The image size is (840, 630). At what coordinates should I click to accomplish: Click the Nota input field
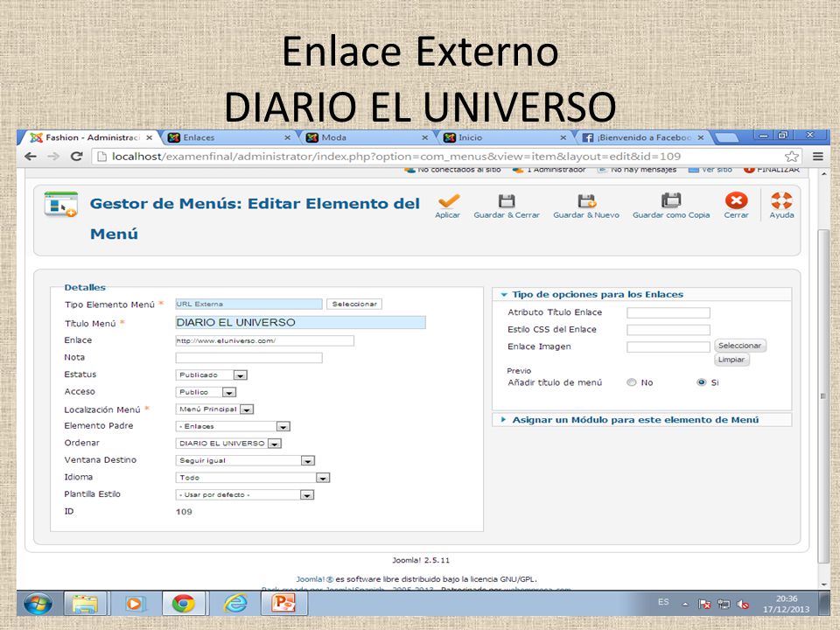[x=248, y=358]
